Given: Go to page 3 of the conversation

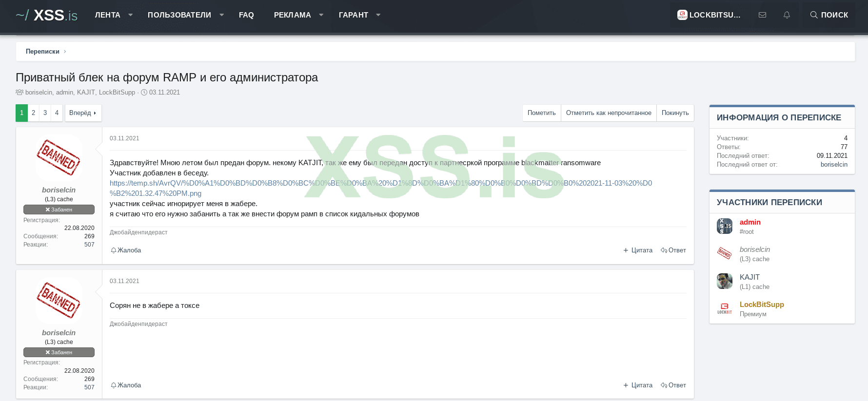Looking at the screenshot, I should [x=45, y=113].
